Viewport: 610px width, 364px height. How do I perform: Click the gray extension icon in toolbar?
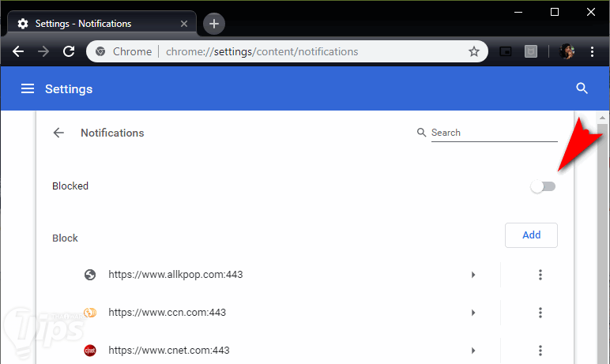pos(531,51)
